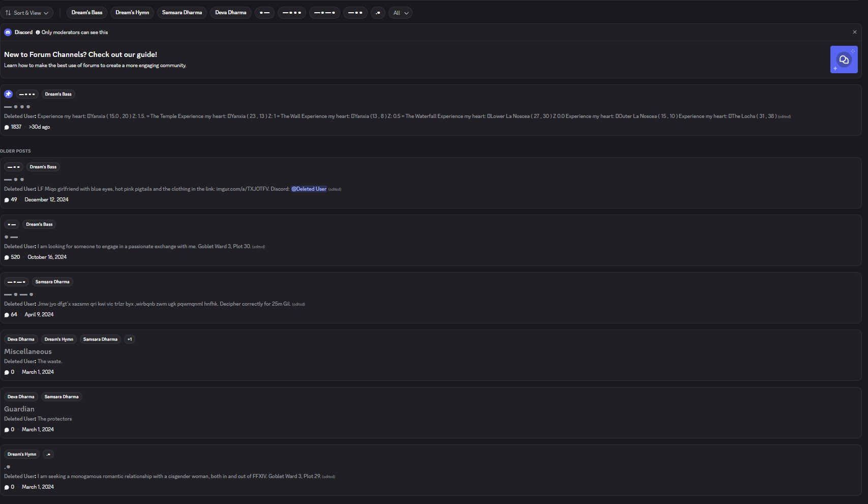
Task: Click the sort arrows icon in toolbar
Action: [8, 13]
